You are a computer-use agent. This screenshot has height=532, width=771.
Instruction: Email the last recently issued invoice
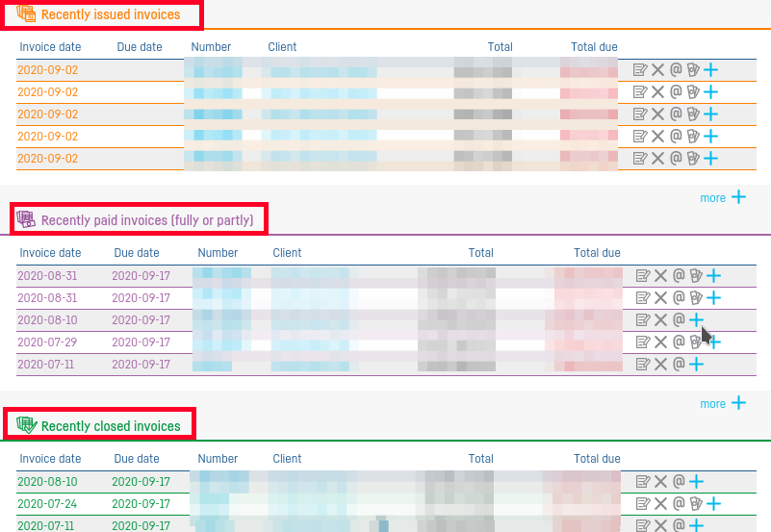[676, 158]
